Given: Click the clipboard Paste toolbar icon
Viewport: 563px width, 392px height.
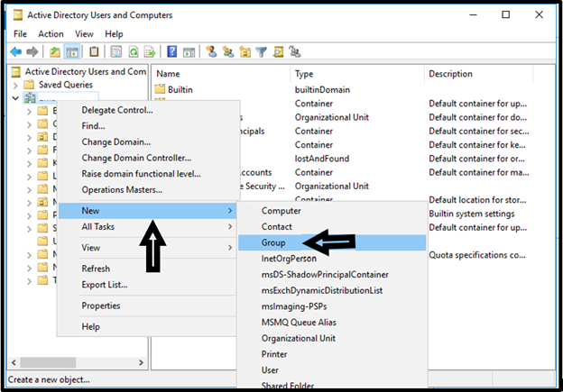Looking at the screenshot, I should click(x=94, y=51).
